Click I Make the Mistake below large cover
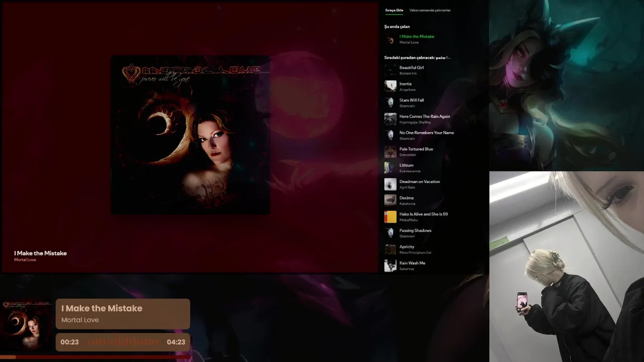The image size is (644, 362). pos(40,253)
